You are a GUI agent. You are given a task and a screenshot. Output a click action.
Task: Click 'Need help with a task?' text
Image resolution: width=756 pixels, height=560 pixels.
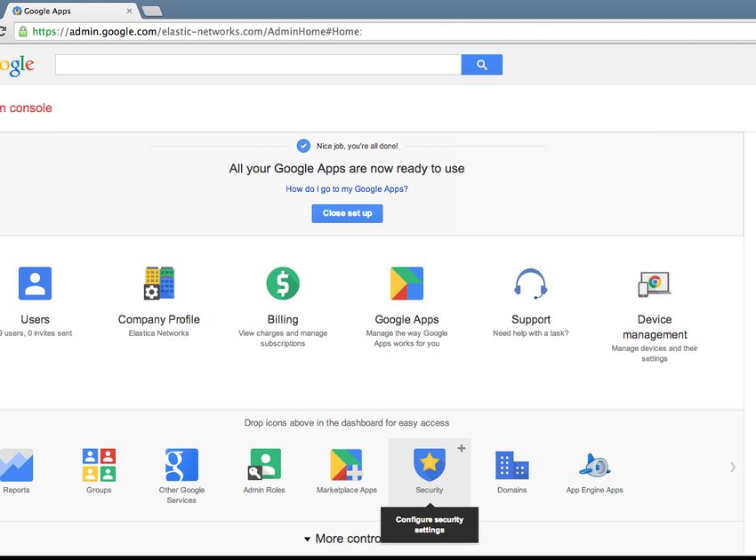pos(530,333)
